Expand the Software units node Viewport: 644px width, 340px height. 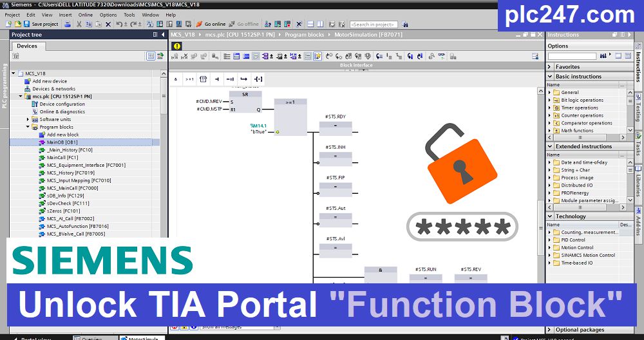tap(28, 120)
